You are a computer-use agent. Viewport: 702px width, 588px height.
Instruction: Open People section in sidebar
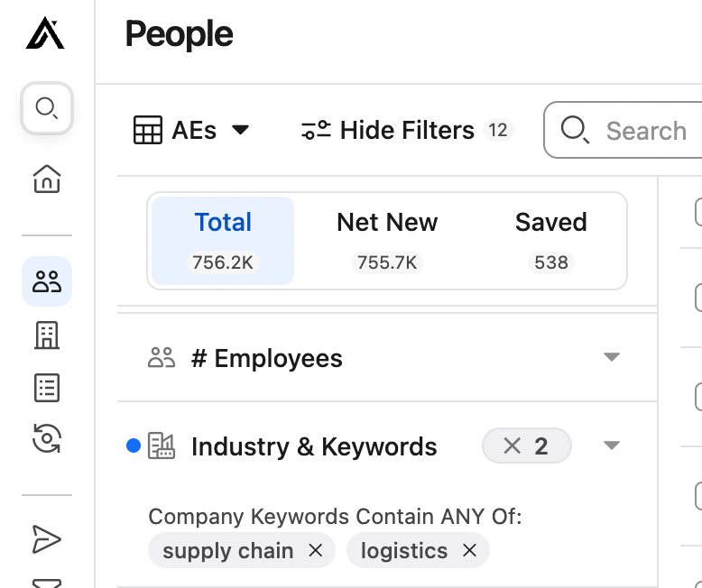tap(47, 282)
